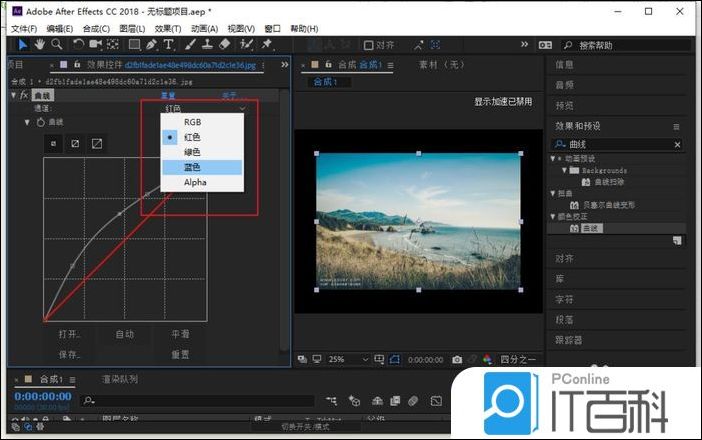Click the large curve grid size icon
702x440 pixels.
click(97, 143)
